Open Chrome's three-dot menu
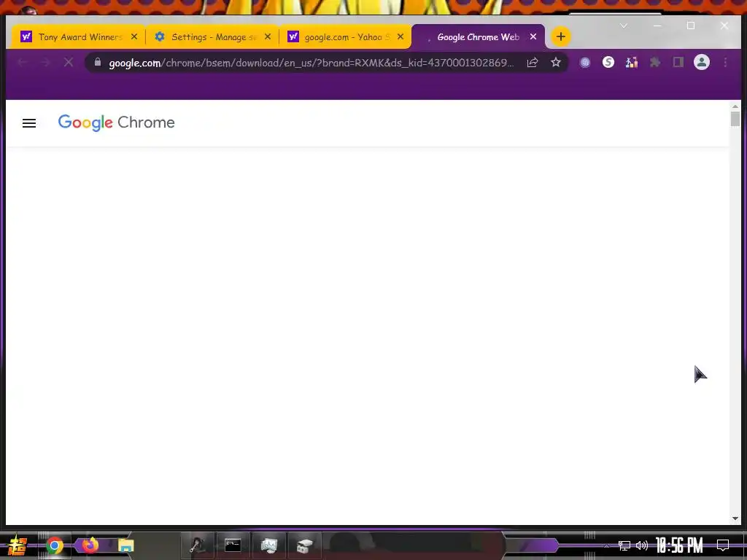 tap(726, 63)
